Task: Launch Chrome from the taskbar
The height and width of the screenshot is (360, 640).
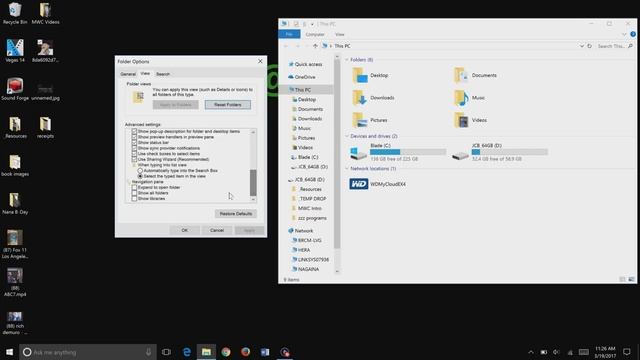Action: [226, 352]
